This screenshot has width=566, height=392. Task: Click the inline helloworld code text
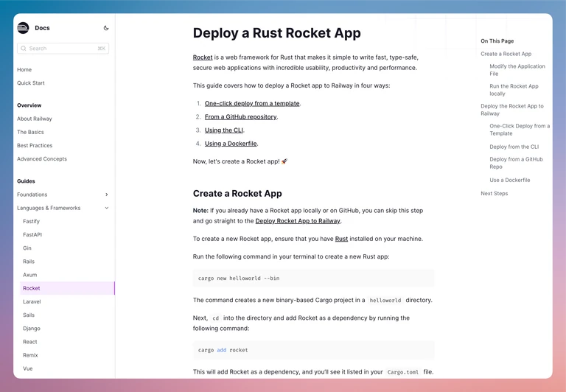385,301
